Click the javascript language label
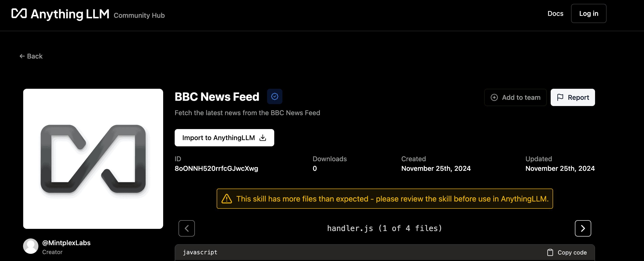 point(200,252)
